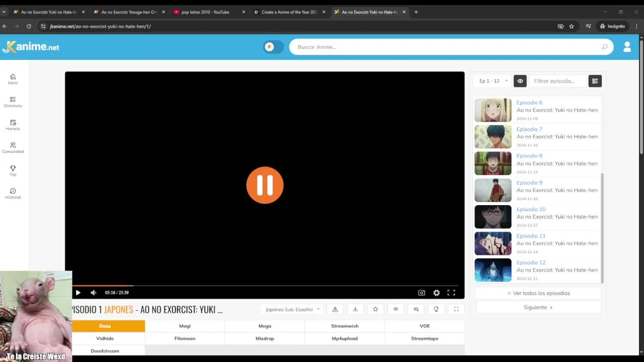
Task: Select the Streamtape server tab
Action: tap(425, 338)
